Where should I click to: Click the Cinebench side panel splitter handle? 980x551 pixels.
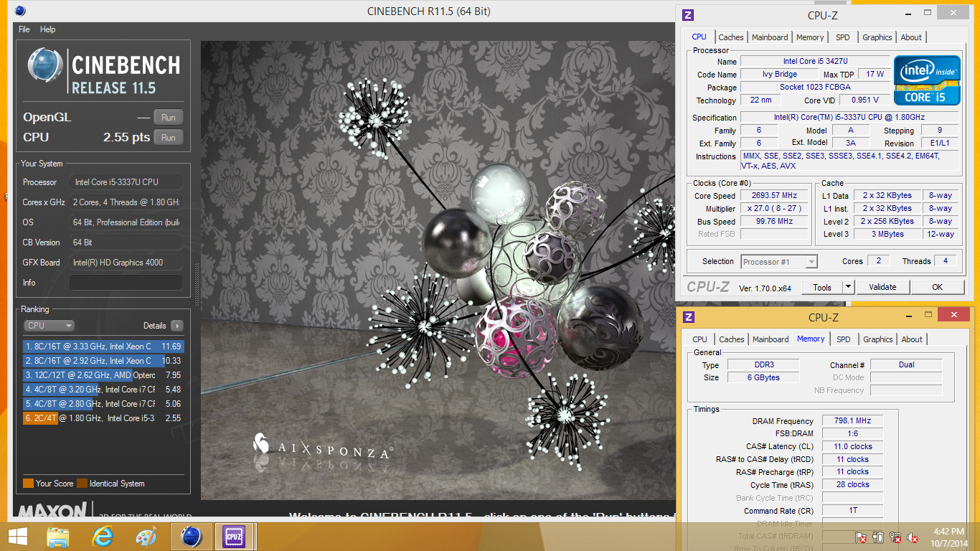(197, 285)
